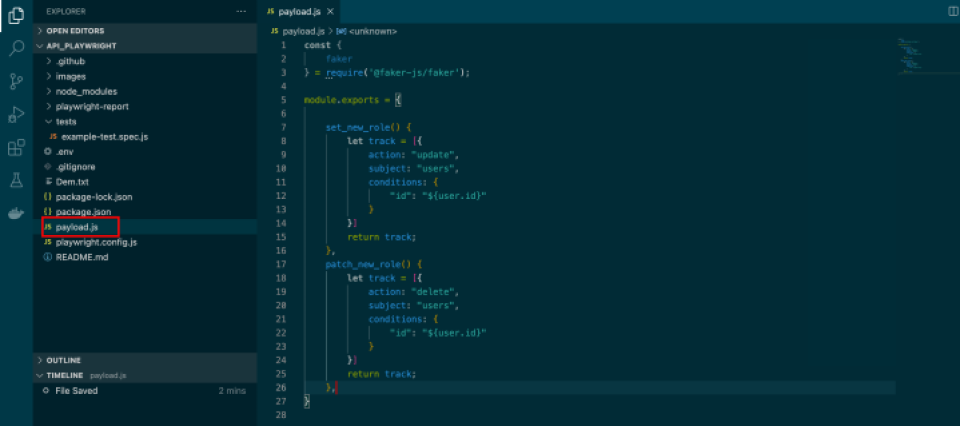The width and height of the screenshot is (960, 426).
Task: Click 'return track;' on line 25
Action: coord(381,374)
